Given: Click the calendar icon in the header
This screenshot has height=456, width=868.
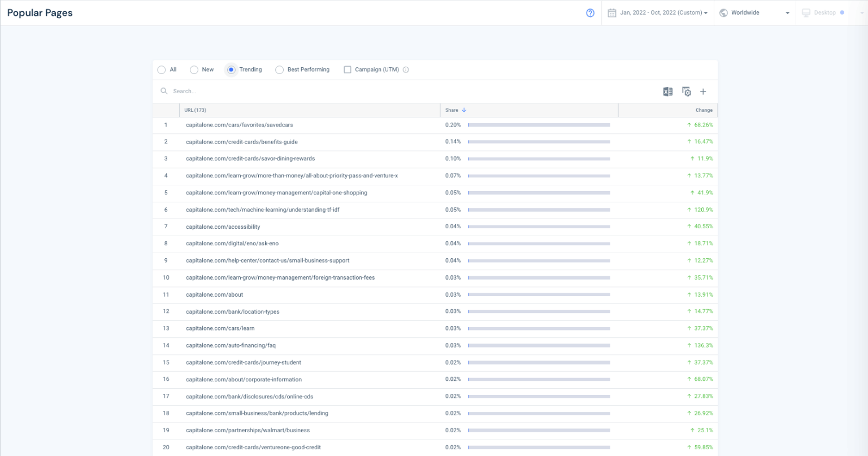Looking at the screenshot, I should click(x=612, y=12).
